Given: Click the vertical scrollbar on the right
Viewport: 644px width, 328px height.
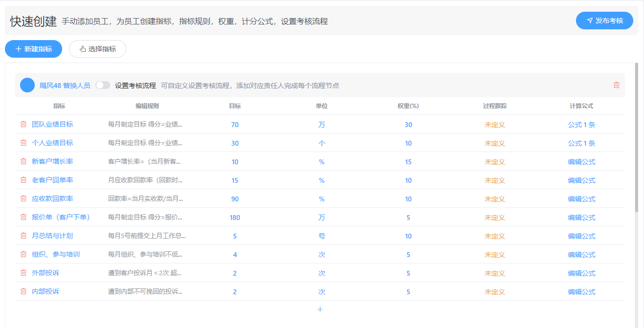Looking at the screenshot, I should (x=637, y=137).
